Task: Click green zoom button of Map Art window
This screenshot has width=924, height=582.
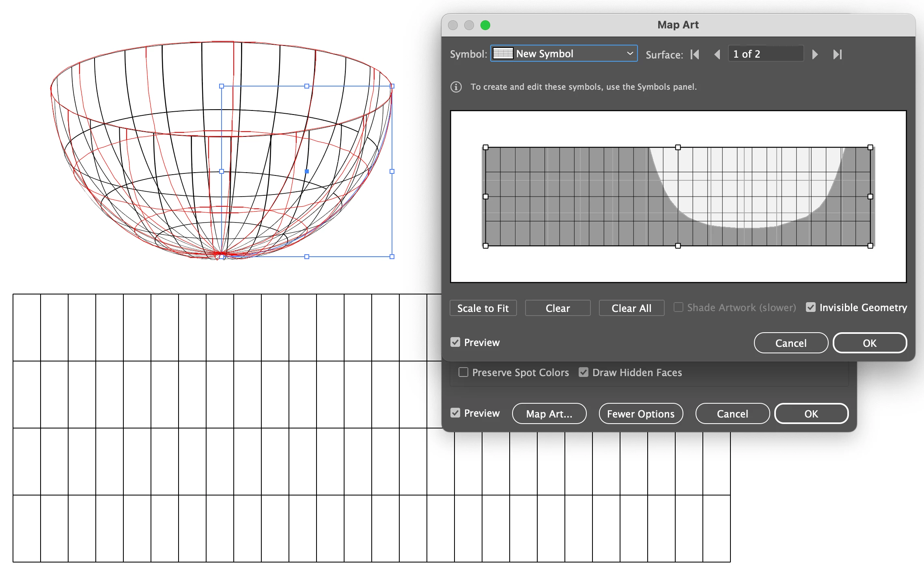Action: (485, 25)
